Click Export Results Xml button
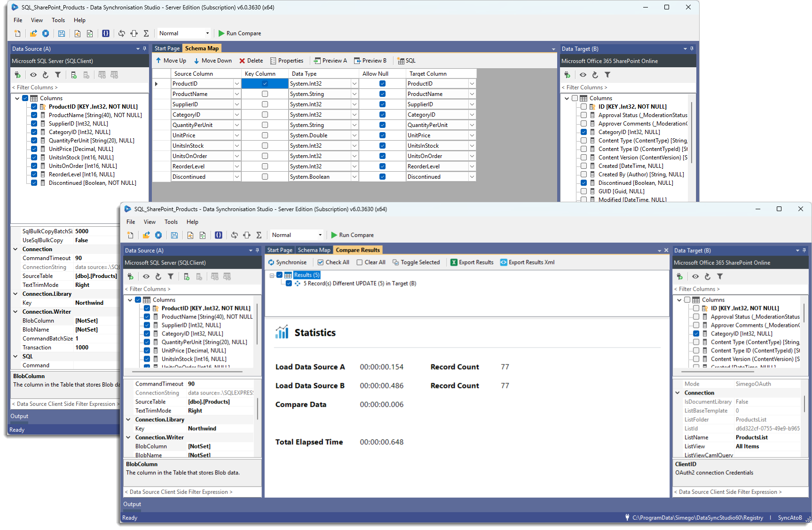The height and width of the screenshot is (530, 812). click(x=528, y=262)
